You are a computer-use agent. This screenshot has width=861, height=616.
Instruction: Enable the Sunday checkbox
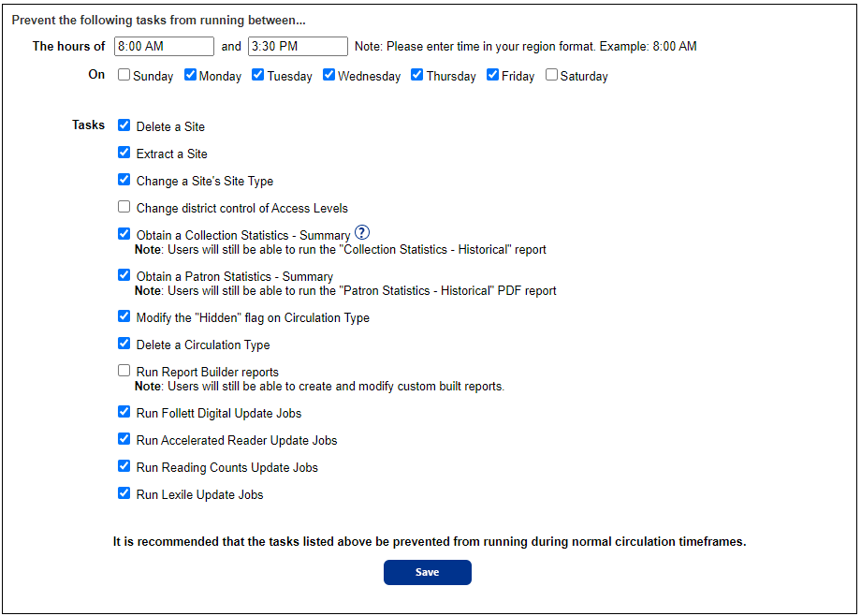[x=123, y=73]
